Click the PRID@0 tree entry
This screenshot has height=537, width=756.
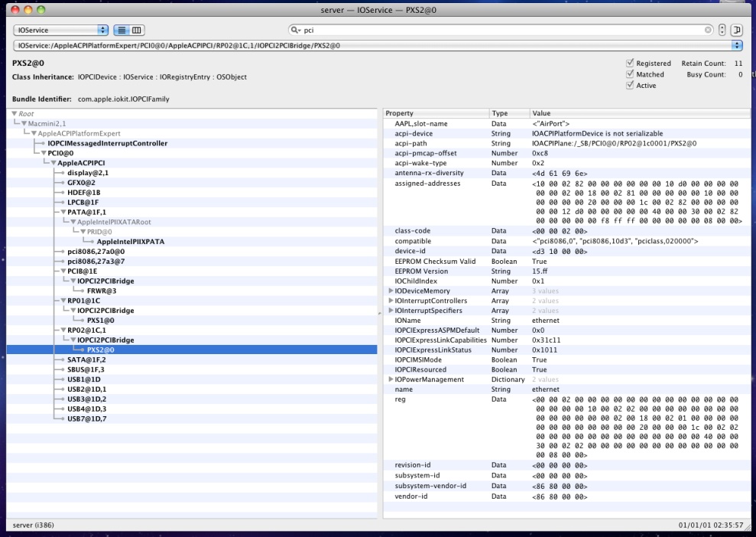[x=99, y=232]
